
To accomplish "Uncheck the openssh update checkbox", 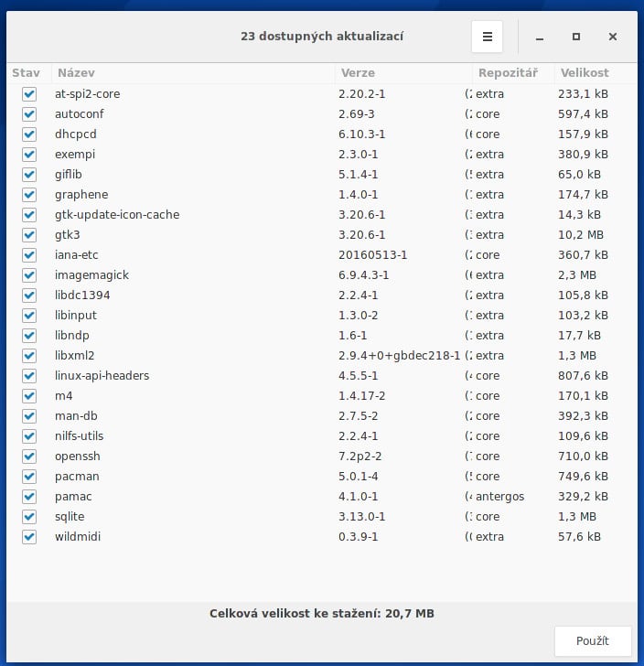I will [x=29, y=457].
